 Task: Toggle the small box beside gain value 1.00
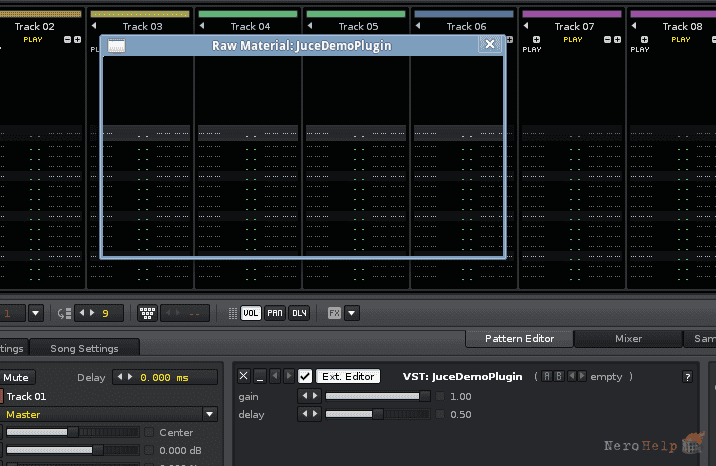[x=440, y=396]
